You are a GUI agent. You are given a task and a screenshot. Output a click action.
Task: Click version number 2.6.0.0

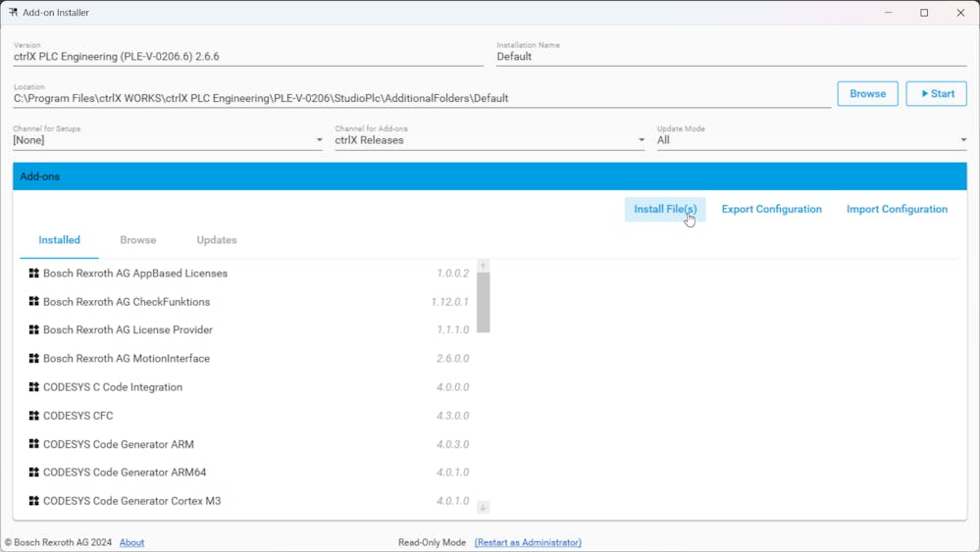pos(453,359)
